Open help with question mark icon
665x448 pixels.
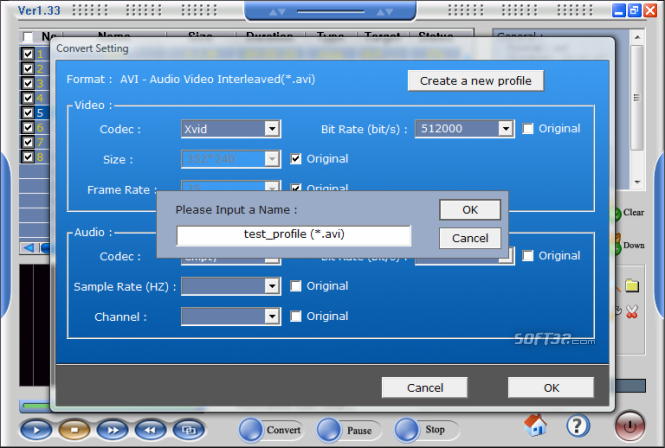coord(578,425)
